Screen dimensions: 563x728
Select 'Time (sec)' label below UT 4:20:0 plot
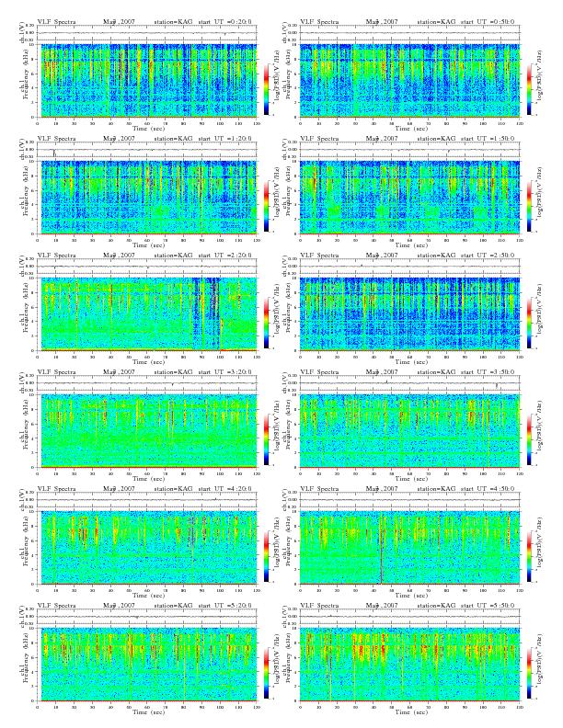[x=149, y=596]
